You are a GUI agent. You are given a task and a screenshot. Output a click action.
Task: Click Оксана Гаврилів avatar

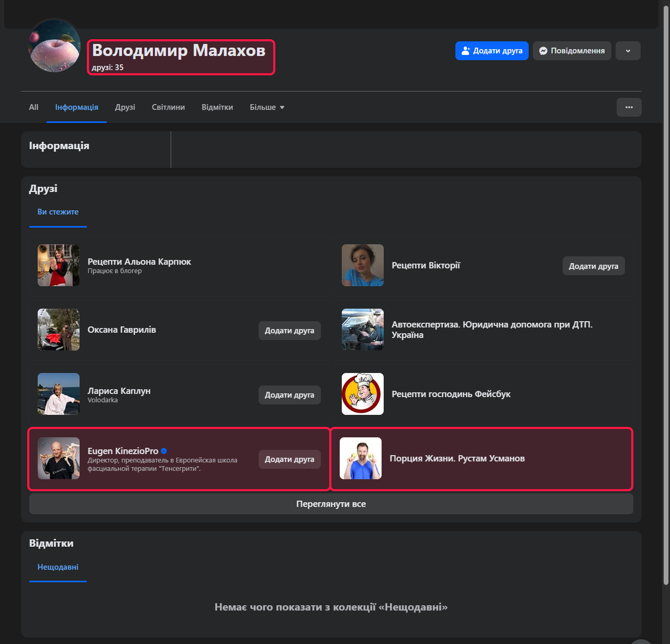pos(59,330)
